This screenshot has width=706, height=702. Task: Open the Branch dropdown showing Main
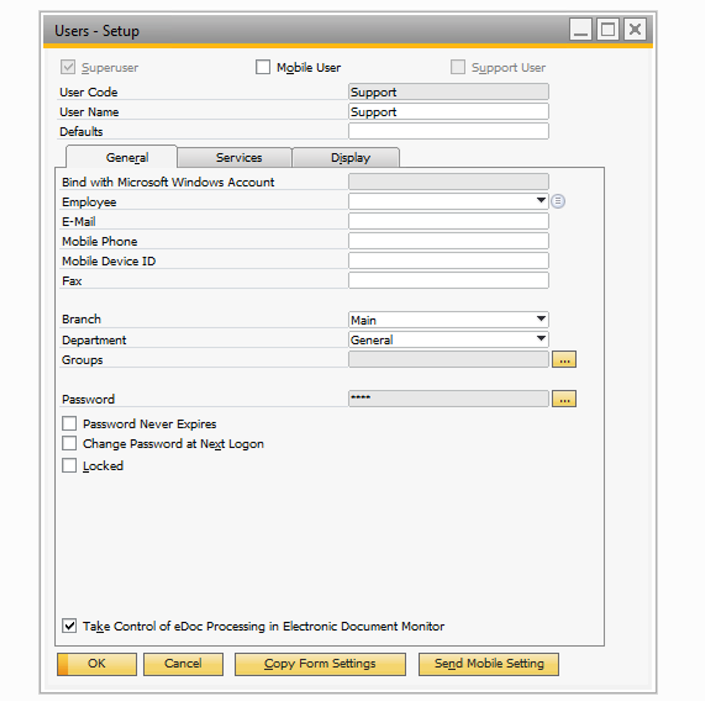541,319
